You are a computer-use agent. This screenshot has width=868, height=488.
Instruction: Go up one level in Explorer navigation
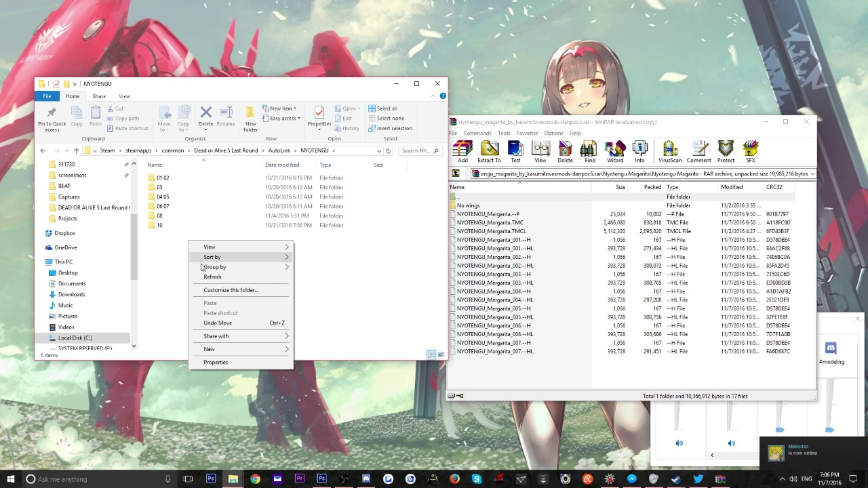pos(76,150)
